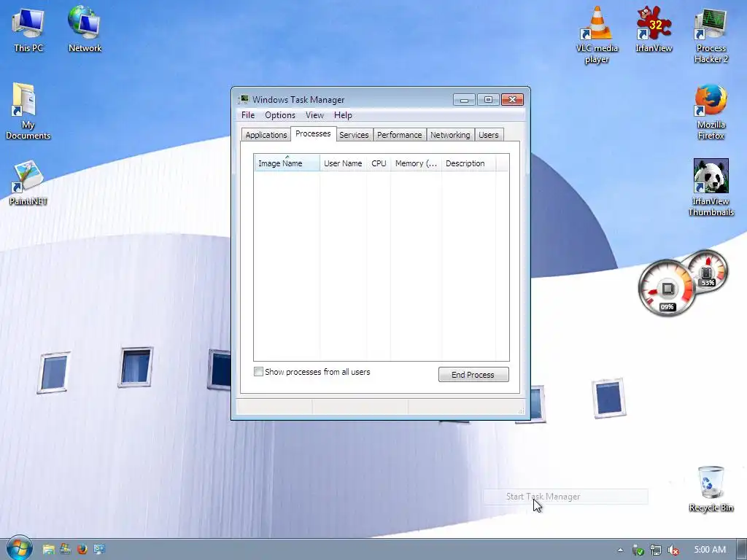Sort by Description column header
The image size is (747, 560).
[468, 163]
